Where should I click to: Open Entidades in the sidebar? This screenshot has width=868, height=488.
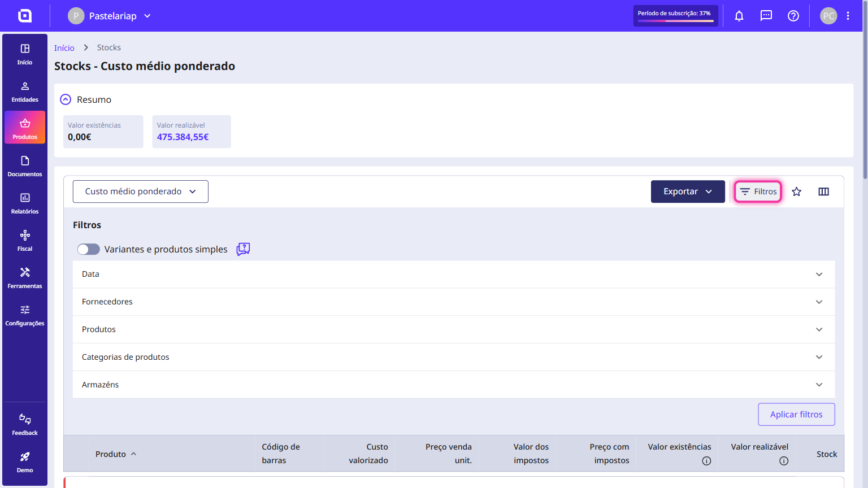[25, 91]
